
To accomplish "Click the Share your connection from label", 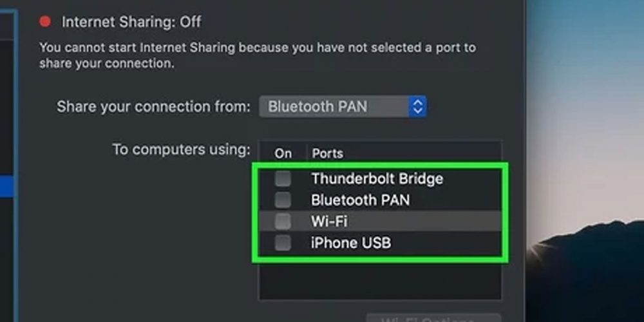I will point(153,106).
